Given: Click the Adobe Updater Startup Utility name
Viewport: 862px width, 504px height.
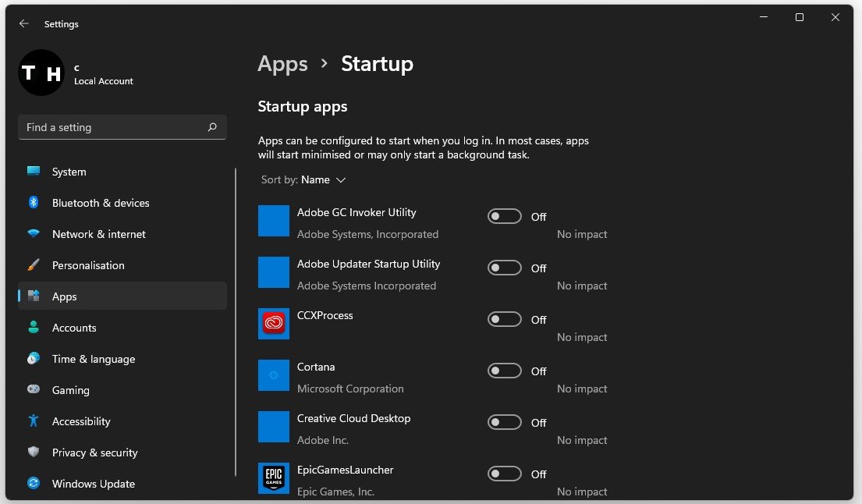Looking at the screenshot, I should (368, 264).
